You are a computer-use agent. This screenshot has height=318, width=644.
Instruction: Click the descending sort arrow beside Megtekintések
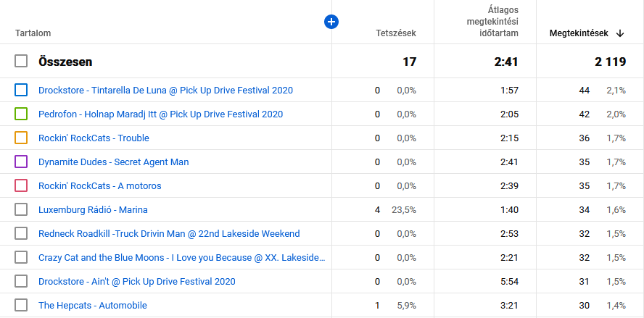click(620, 33)
